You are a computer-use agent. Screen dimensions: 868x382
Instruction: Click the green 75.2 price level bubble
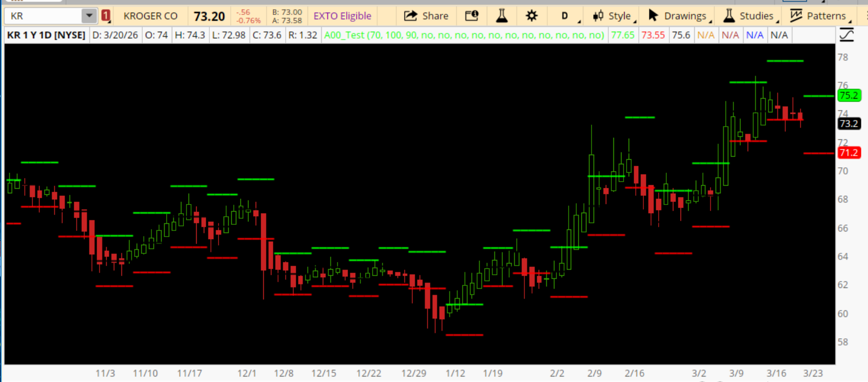(849, 95)
